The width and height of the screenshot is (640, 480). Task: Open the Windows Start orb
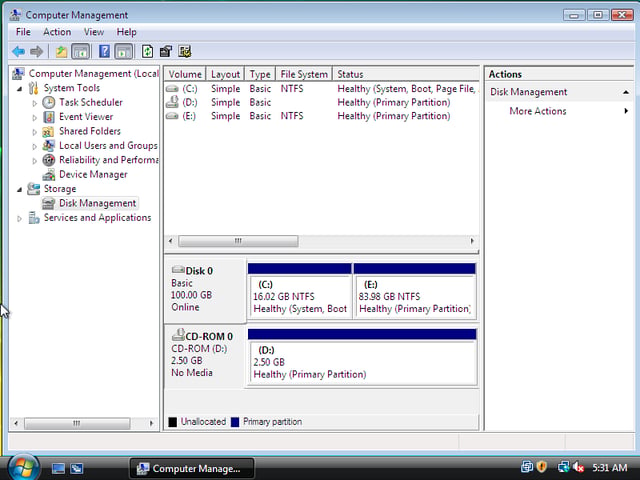coord(24,468)
